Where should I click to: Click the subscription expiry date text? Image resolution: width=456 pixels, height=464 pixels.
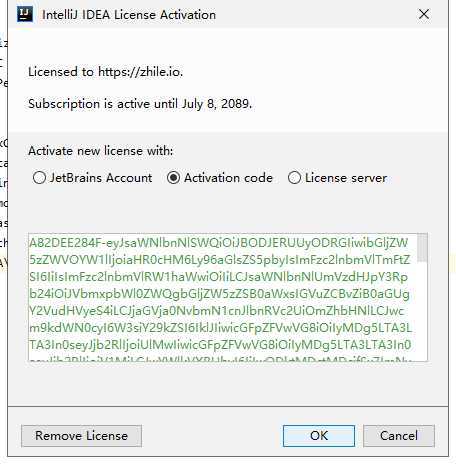217,104
